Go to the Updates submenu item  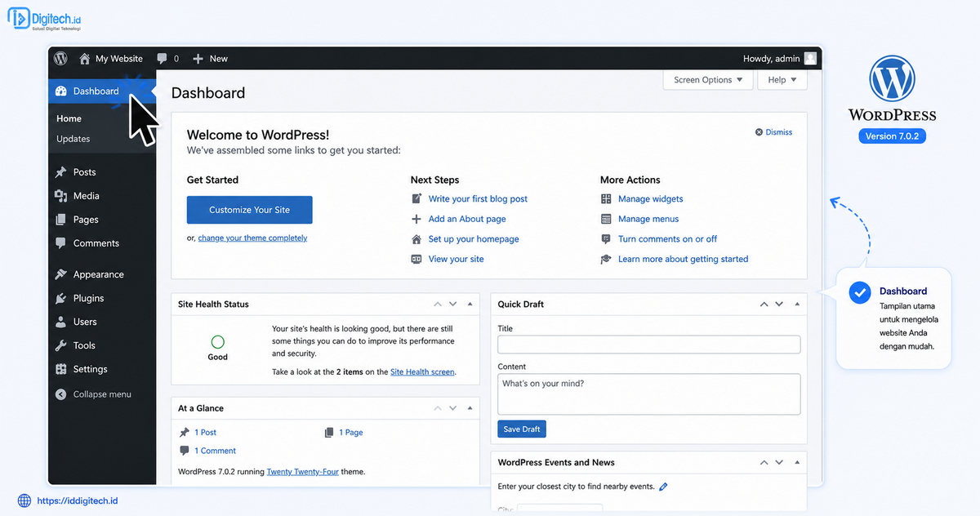73,139
